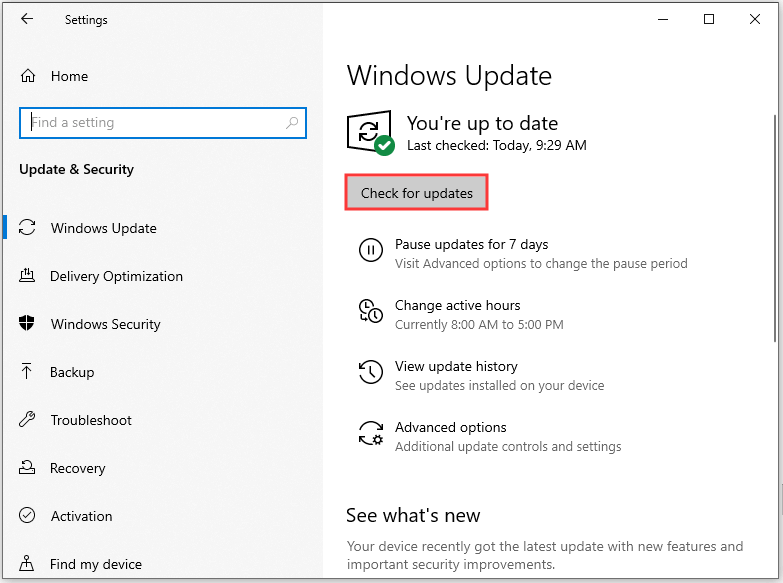
Task: Click the "You're up to date" status text
Action: (482, 123)
